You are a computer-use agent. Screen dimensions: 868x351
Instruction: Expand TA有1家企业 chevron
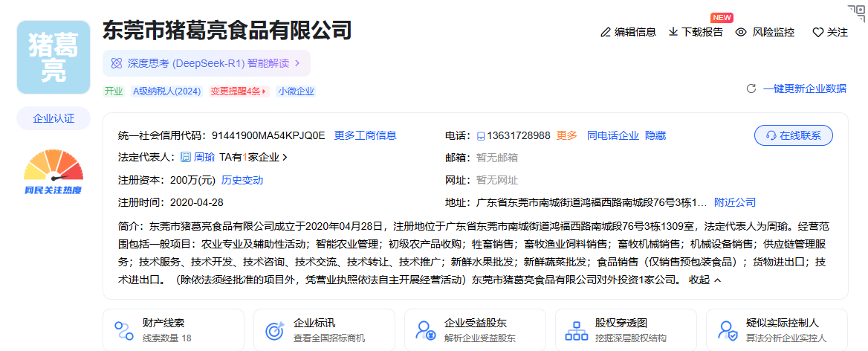pyautogui.click(x=285, y=158)
